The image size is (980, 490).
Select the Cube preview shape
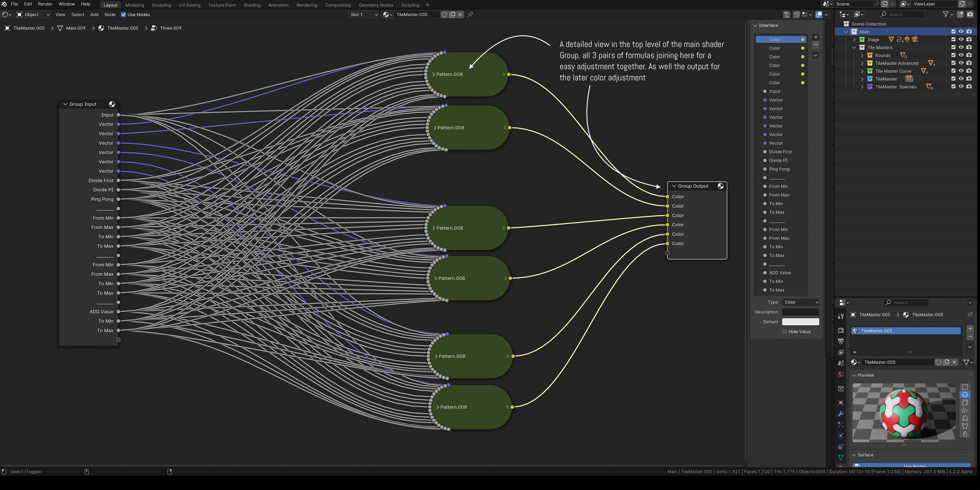[x=965, y=402]
